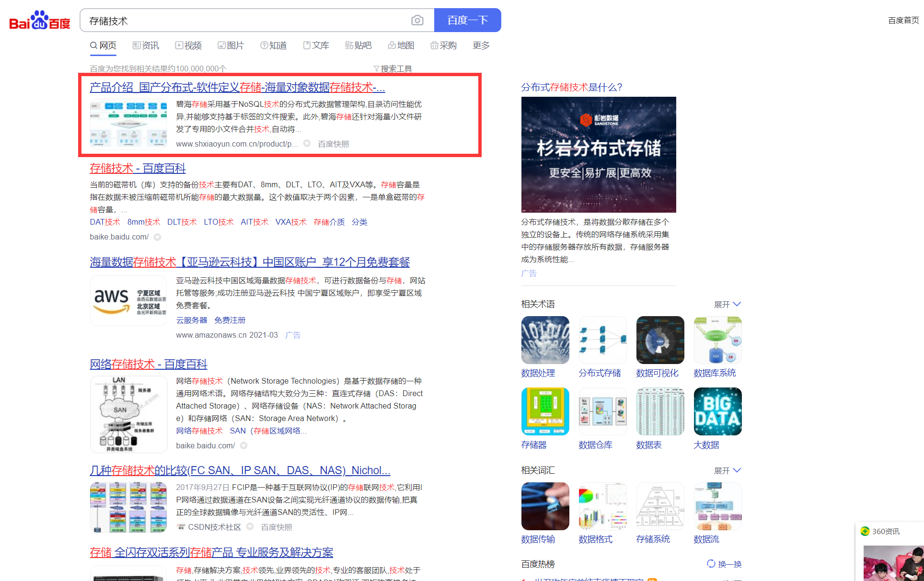Viewport: 924px width, 581px height.
Task: Open the 更多 search categories menu
Action: (481, 46)
